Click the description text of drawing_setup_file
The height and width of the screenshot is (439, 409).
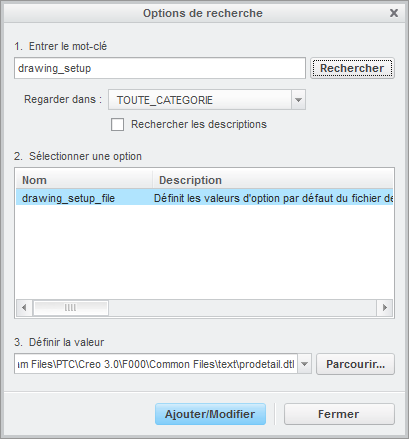[273, 198]
